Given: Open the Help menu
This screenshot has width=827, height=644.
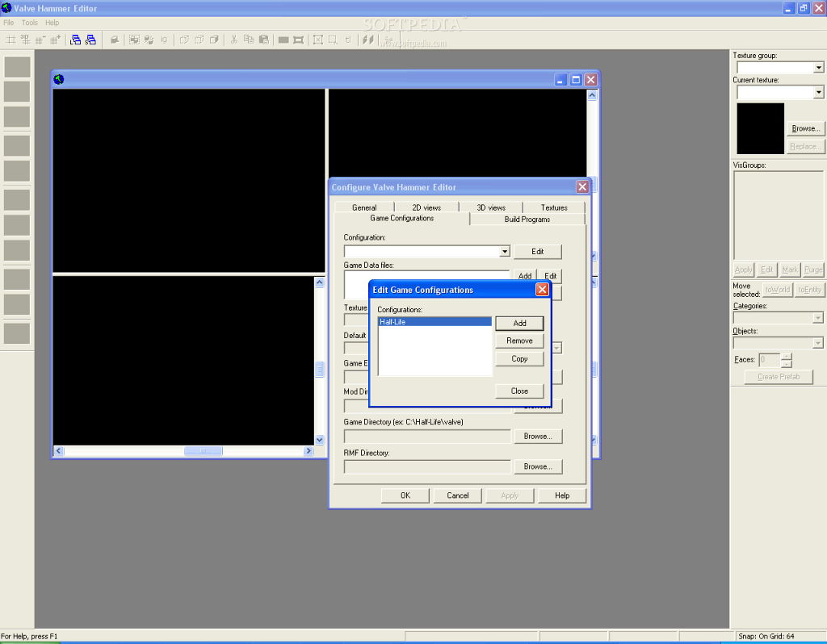Looking at the screenshot, I should click(52, 23).
